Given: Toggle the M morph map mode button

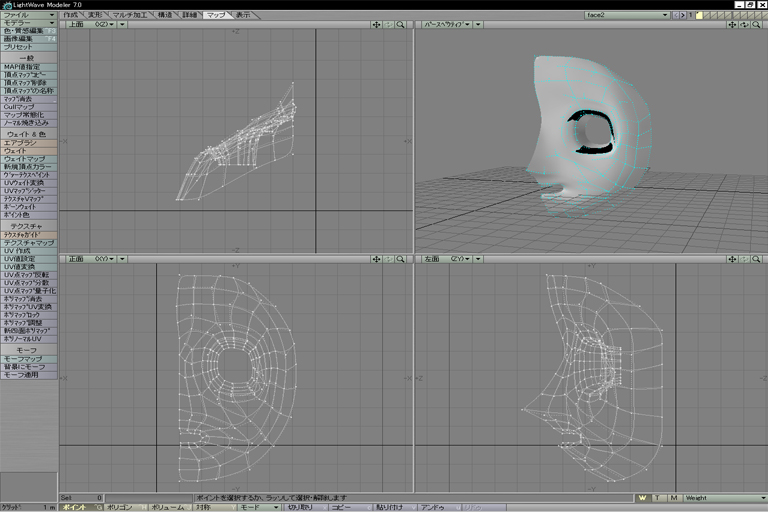Looking at the screenshot, I should click(674, 497).
